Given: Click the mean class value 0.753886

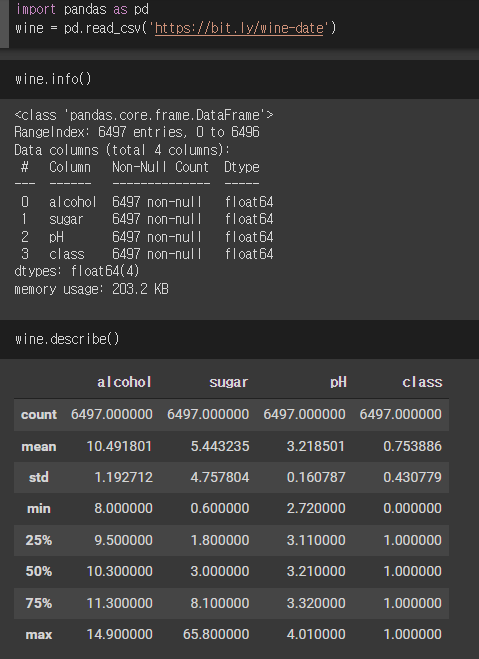Looking at the screenshot, I should 413,446.
